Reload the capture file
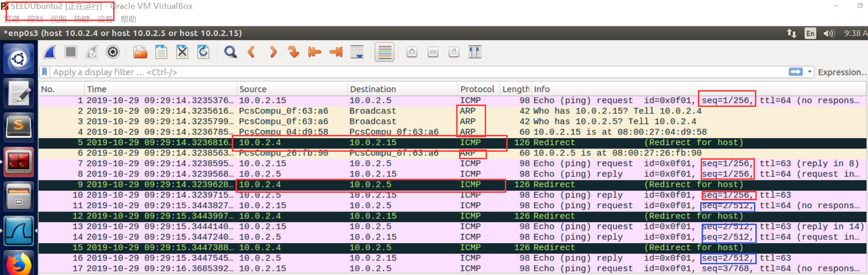The image size is (868, 275). click(203, 52)
